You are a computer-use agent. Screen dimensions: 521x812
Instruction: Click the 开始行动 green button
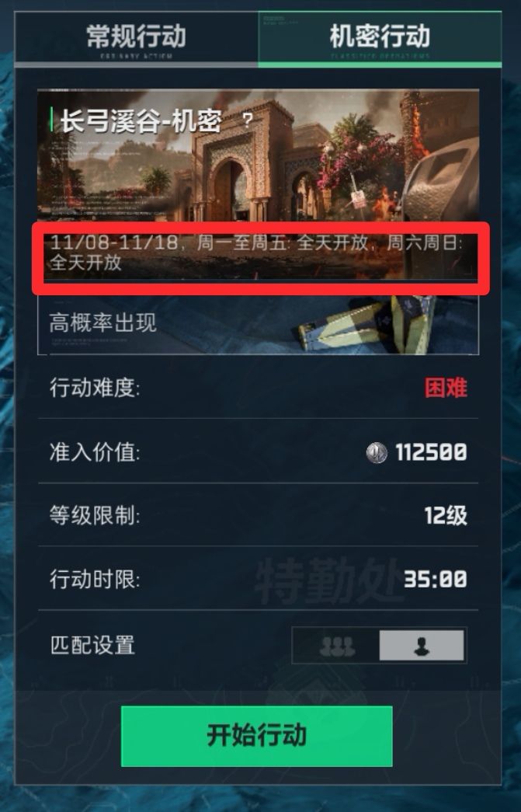click(257, 736)
